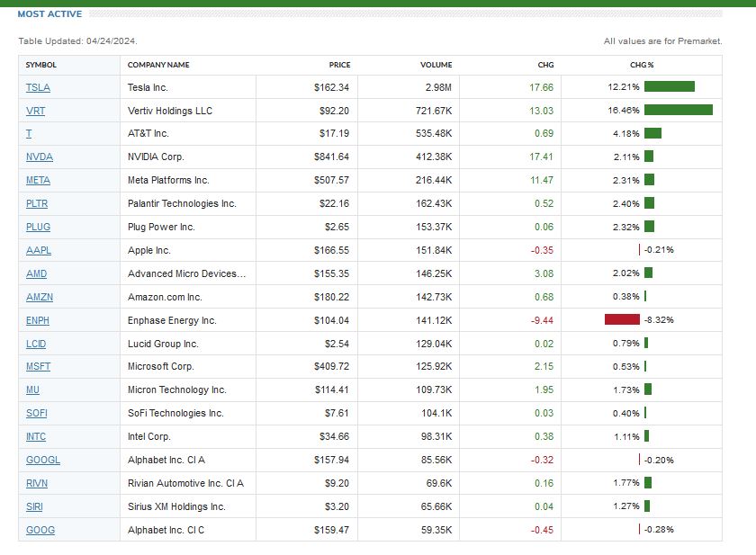Click the VRT ticker link
The image size is (756, 555).
pos(36,111)
